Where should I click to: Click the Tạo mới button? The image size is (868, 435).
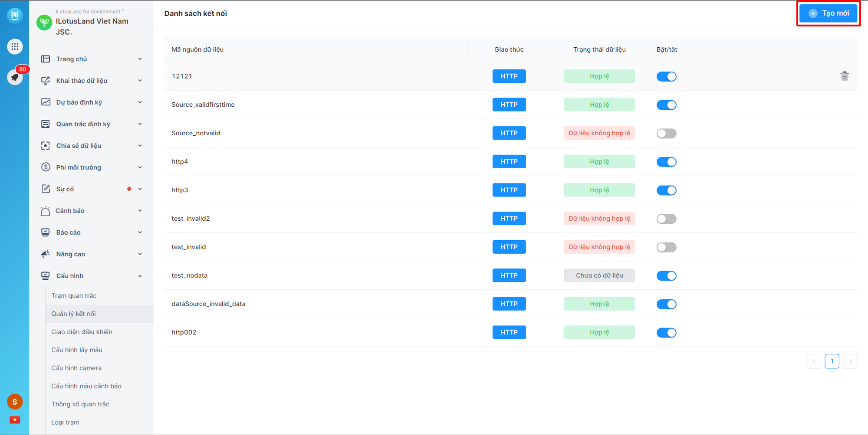[x=829, y=13]
